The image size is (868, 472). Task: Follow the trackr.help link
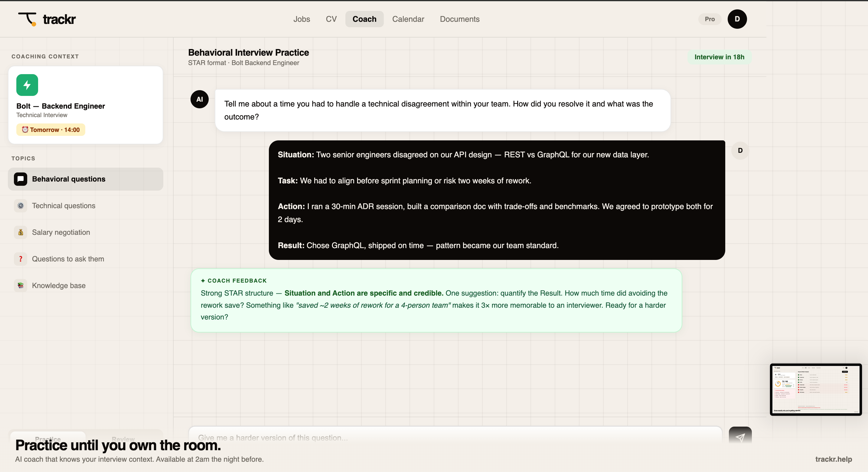833,459
